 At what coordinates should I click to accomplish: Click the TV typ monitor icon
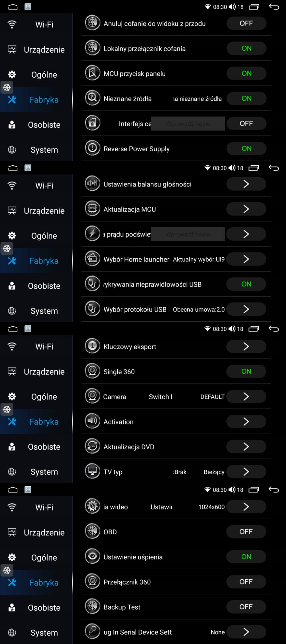93,471
